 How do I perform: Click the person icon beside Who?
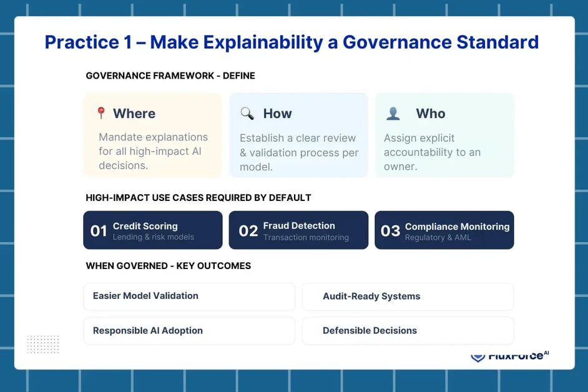(393, 114)
